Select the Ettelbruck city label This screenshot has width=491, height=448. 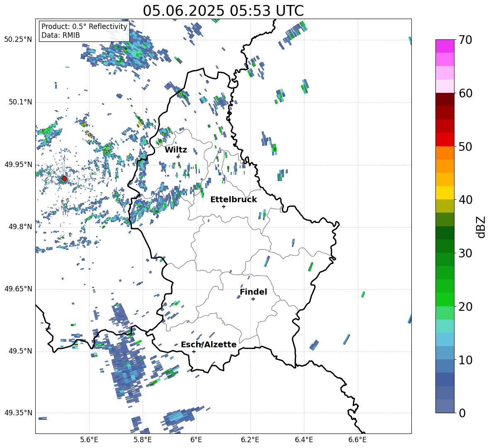click(x=233, y=200)
